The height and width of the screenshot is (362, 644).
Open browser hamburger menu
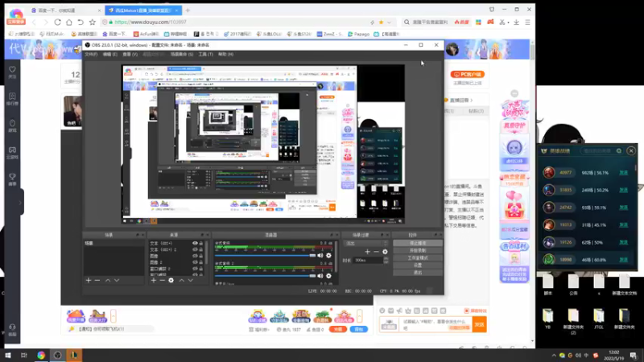pyautogui.click(x=528, y=23)
